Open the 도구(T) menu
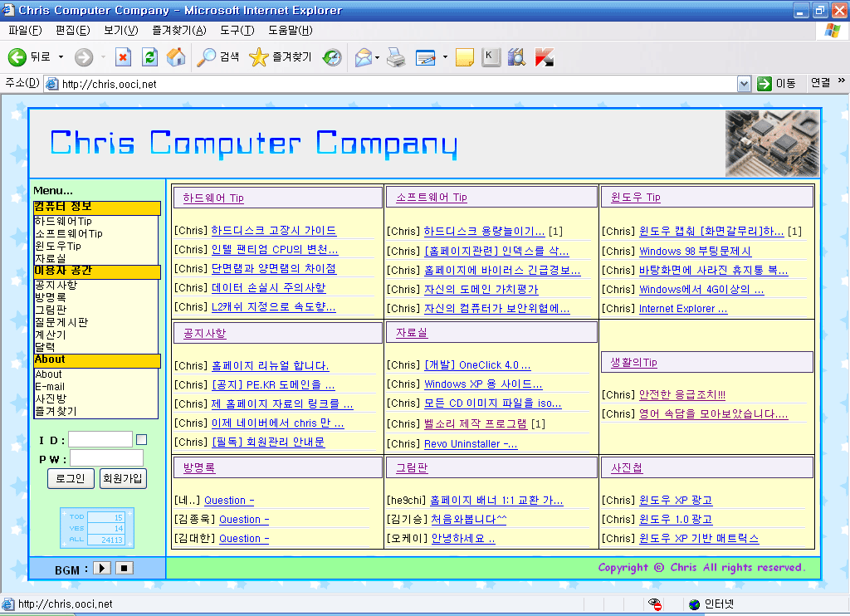Image resolution: width=850 pixels, height=616 pixels. tap(237, 31)
